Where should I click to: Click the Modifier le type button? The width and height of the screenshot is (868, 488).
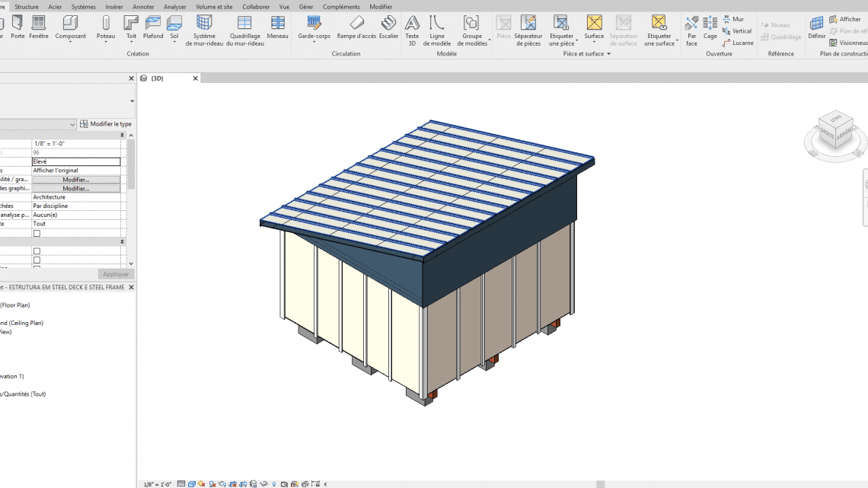tap(106, 124)
